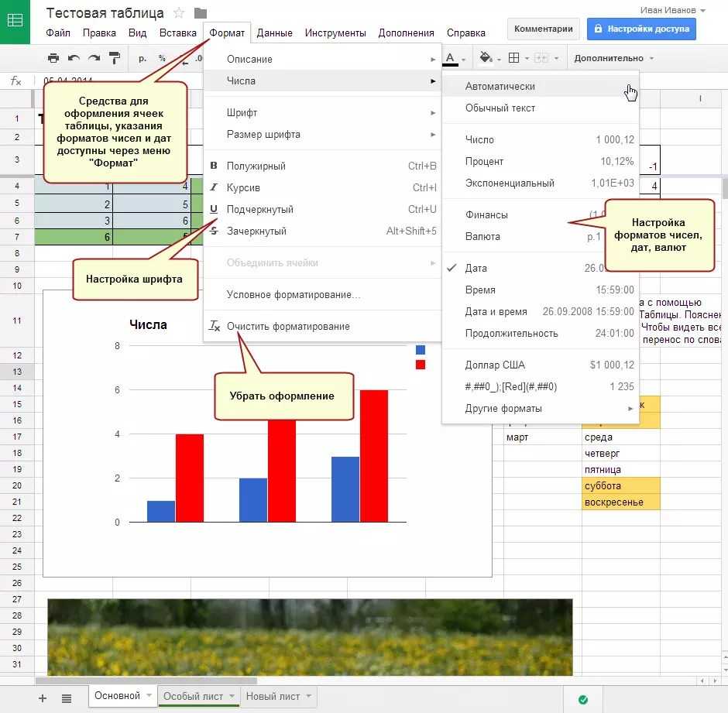Click the redo arrow icon
Viewport: 728px width, 713px height.
point(94,58)
